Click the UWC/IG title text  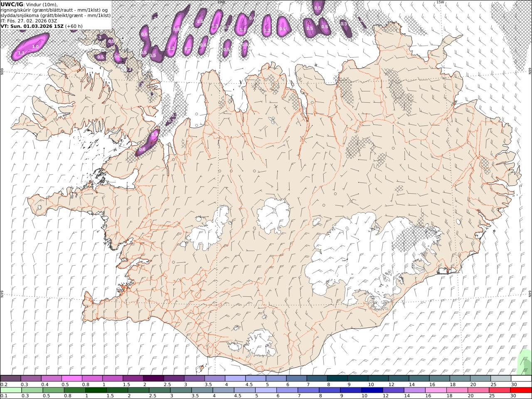click(12, 5)
